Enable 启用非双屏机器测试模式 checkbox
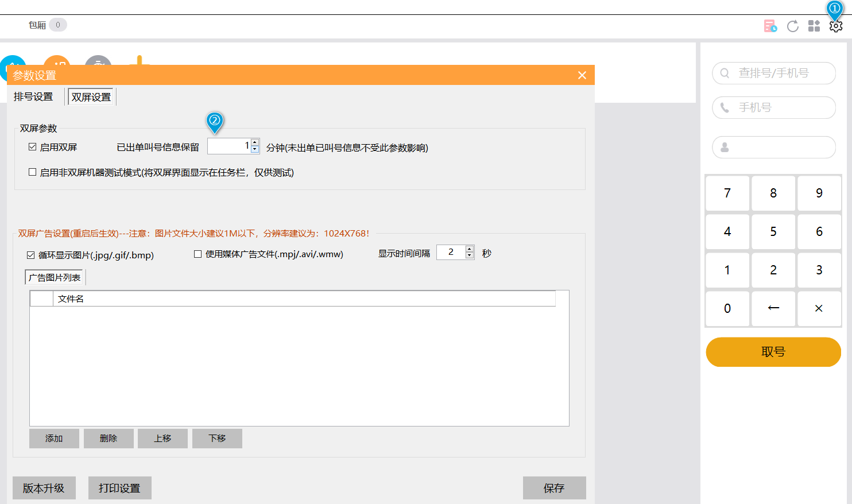 tap(33, 172)
